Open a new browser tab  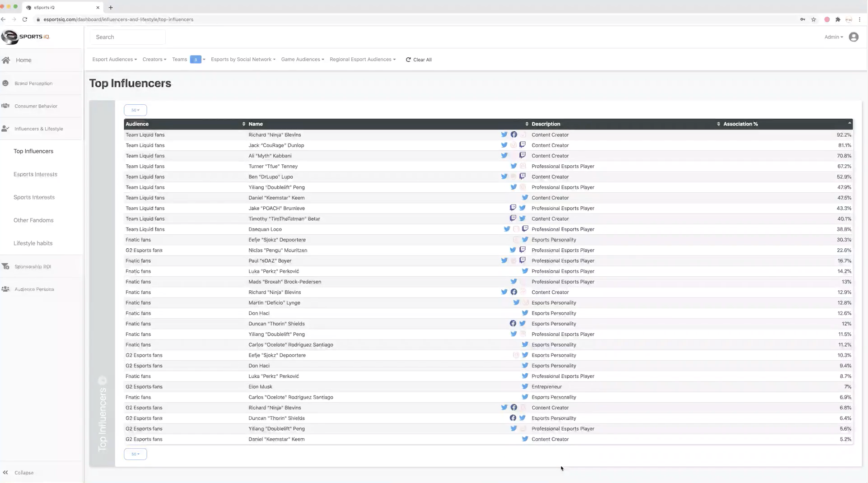tap(111, 7)
